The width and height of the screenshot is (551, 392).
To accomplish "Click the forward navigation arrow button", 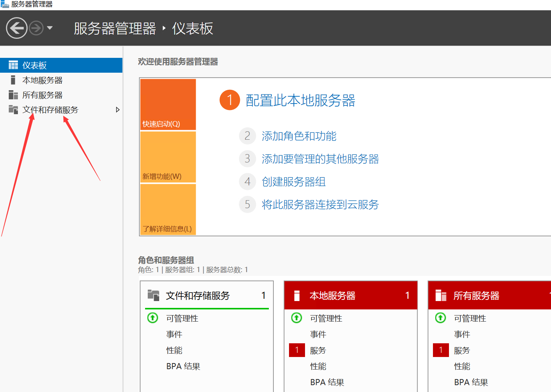I will coord(36,28).
